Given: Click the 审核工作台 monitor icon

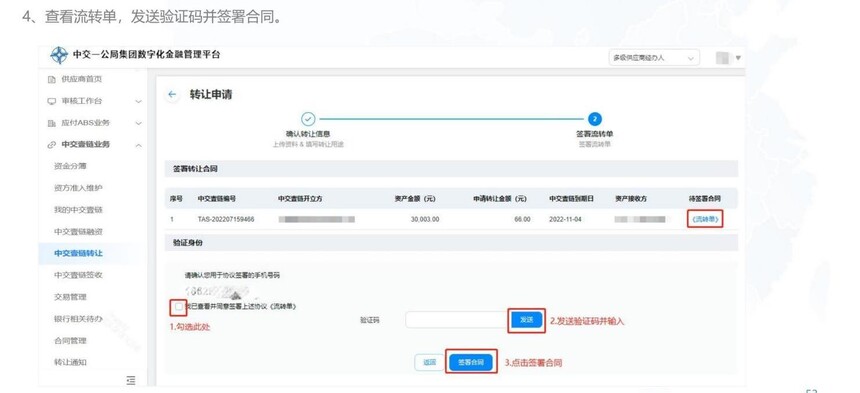Looking at the screenshot, I should pyautogui.click(x=52, y=101).
